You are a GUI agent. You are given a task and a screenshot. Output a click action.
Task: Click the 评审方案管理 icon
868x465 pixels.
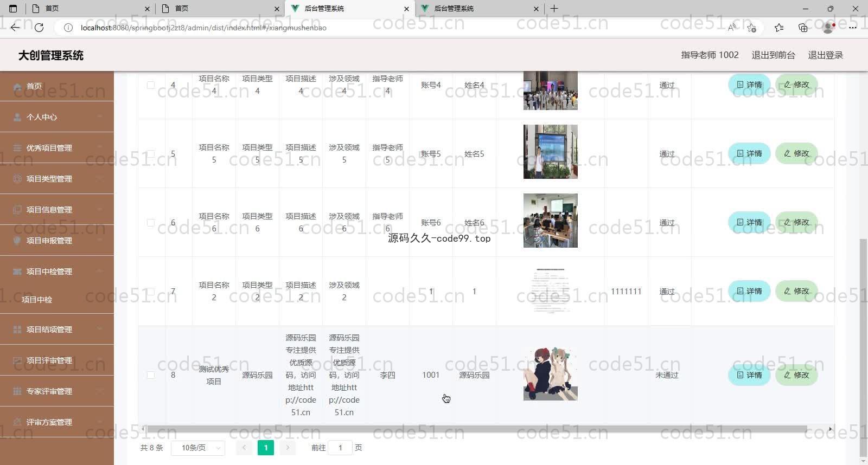pyautogui.click(x=17, y=422)
